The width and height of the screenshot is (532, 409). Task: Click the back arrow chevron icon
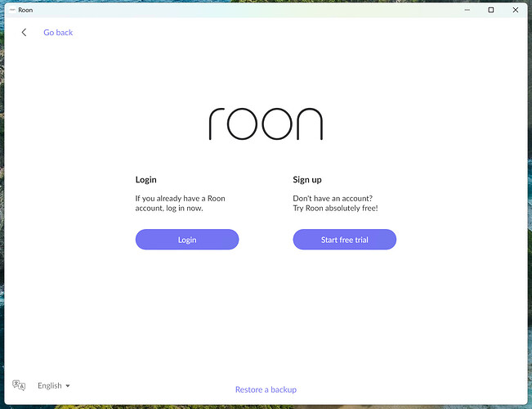click(24, 32)
